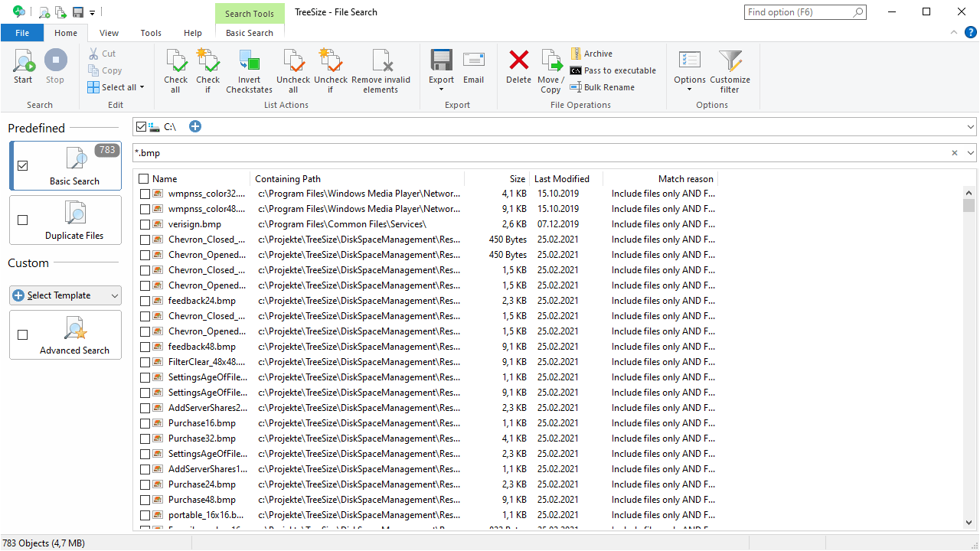Screen dimensions: 980x551
Task: Expand the search path dropdown arrow
Action: tap(971, 126)
